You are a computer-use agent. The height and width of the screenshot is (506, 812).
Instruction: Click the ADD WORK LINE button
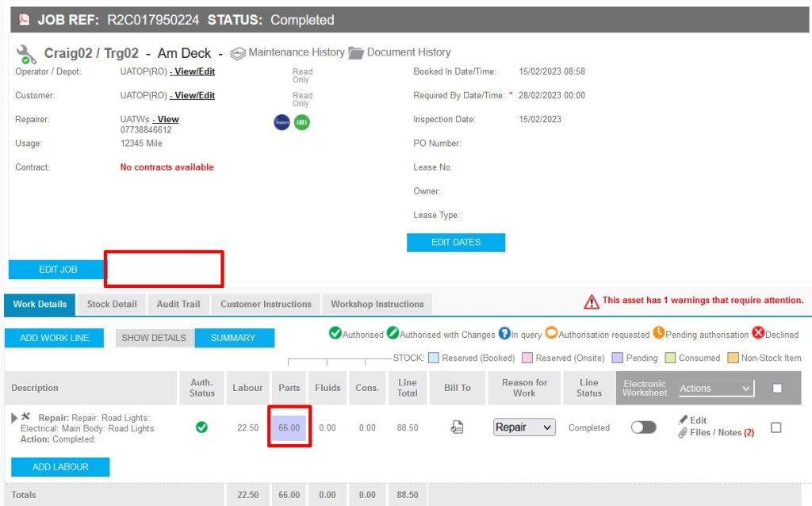pyautogui.click(x=55, y=338)
